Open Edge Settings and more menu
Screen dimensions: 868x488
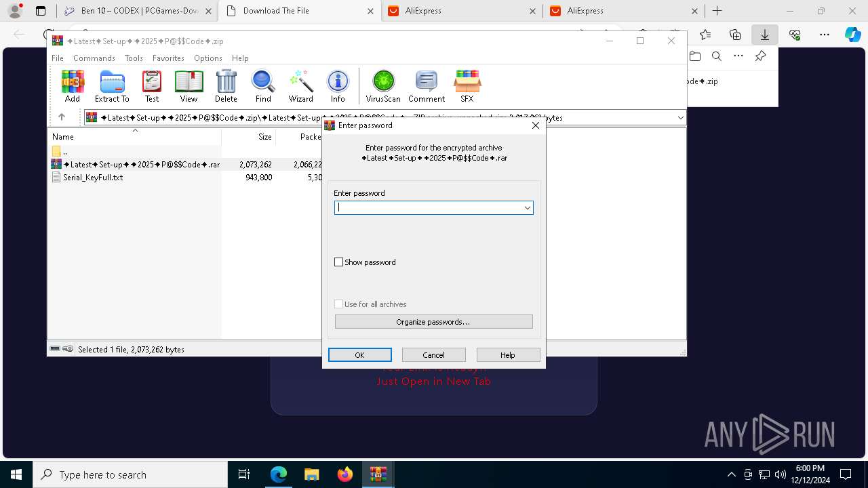pos(825,35)
